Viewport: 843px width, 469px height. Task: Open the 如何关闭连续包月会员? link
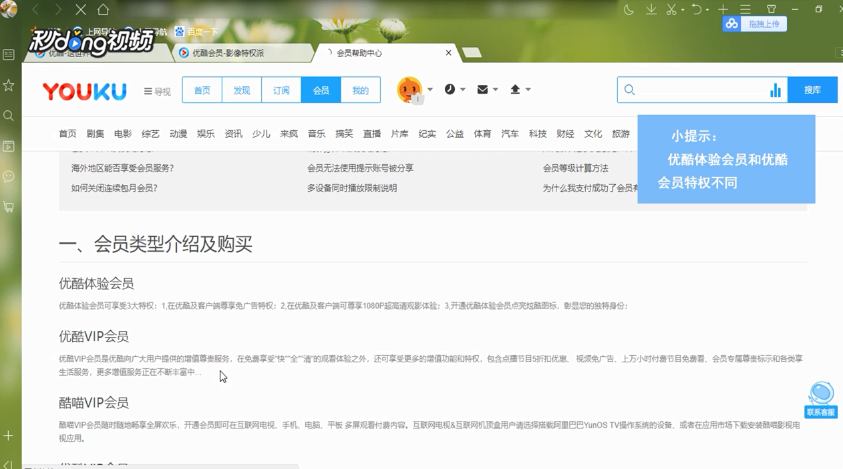coord(115,188)
